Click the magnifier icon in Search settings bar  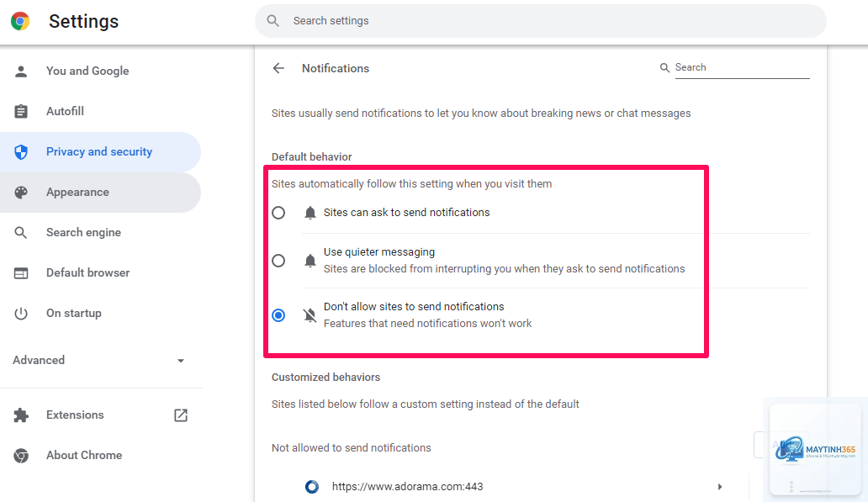coord(273,20)
